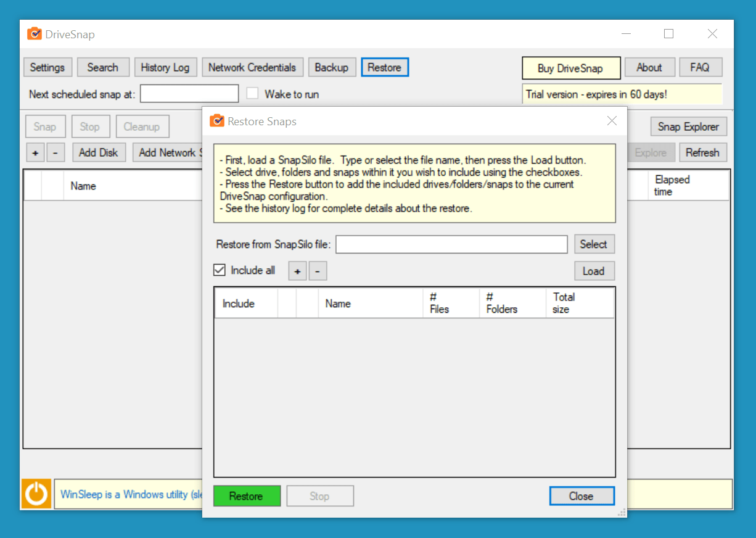Image resolution: width=756 pixels, height=538 pixels.
Task: Click the Restore from SnapSilo file input field
Action: (x=451, y=244)
